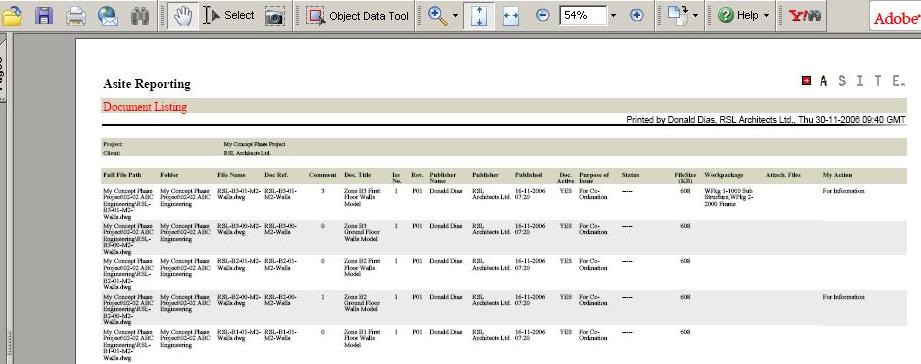Choose the Select text tool
This screenshot has width=921, height=364.
[x=228, y=16]
